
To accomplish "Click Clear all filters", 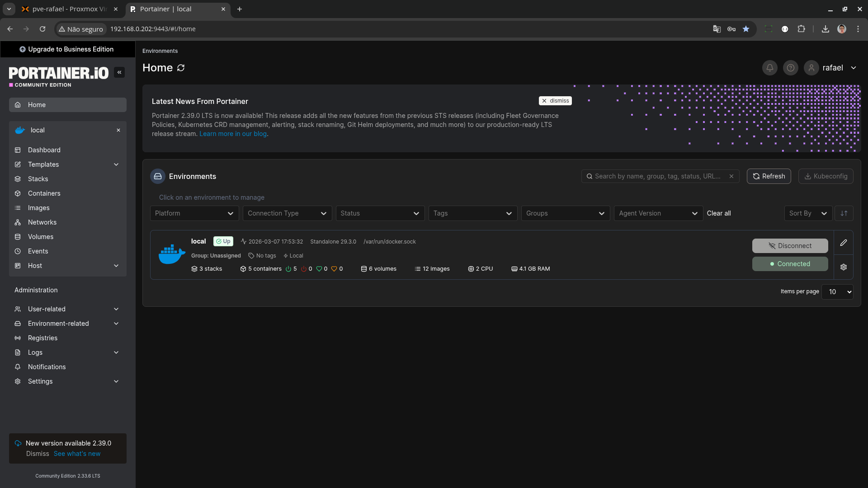I will click(719, 213).
